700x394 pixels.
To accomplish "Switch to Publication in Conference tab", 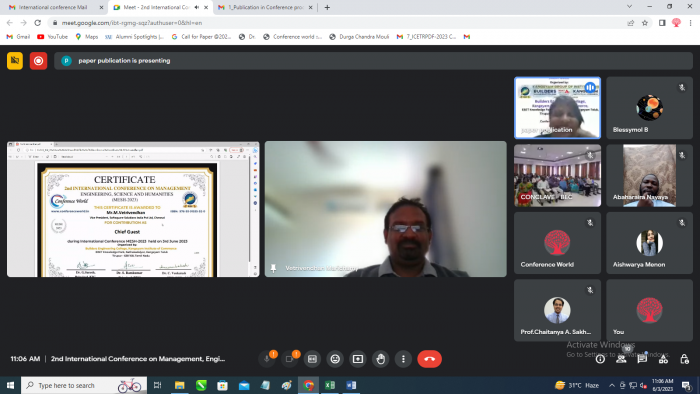I will (x=265, y=7).
